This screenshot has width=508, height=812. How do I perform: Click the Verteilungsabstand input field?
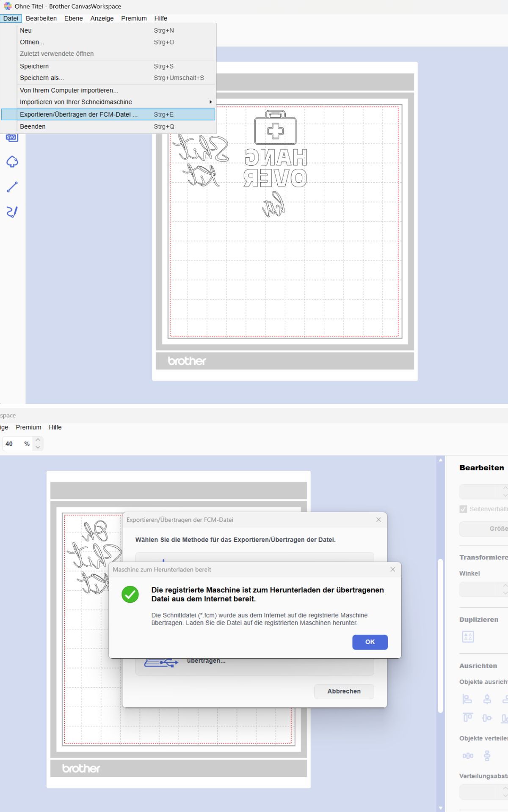click(x=480, y=792)
